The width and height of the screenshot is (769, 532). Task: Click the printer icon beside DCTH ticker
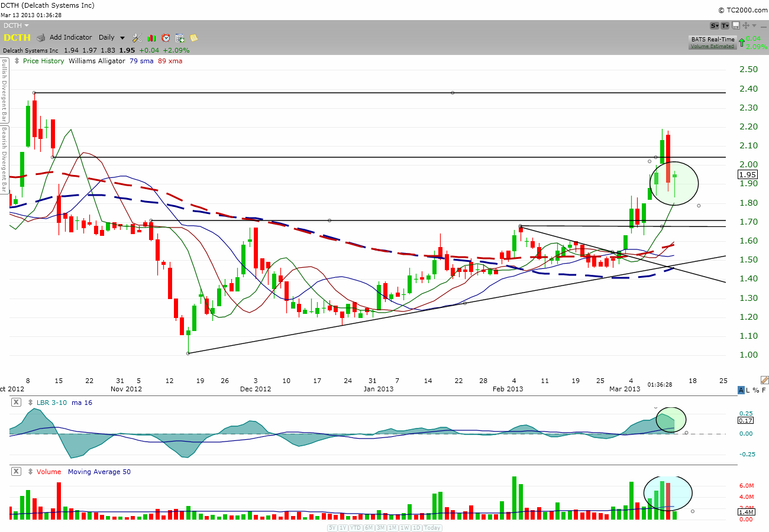click(41, 38)
